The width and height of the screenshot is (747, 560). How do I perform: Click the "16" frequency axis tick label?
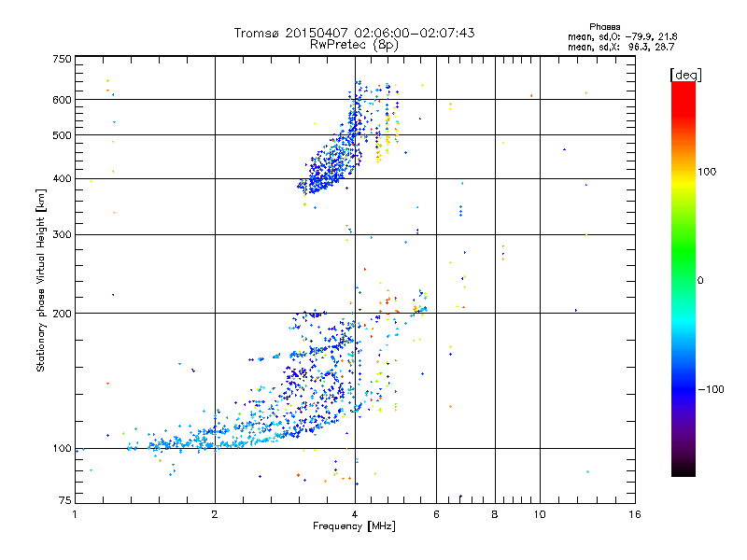635,514
